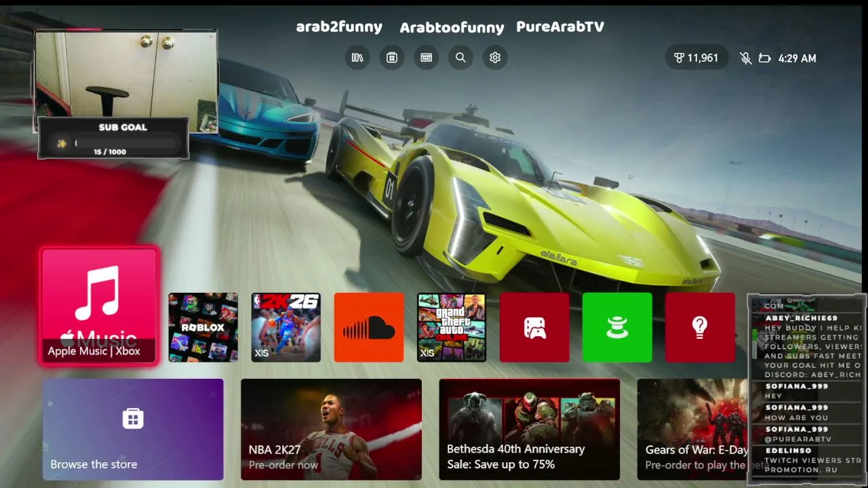This screenshot has width=868, height=488.
Task: Open the Gears of War: E-Day card
Action: point(692,430)
